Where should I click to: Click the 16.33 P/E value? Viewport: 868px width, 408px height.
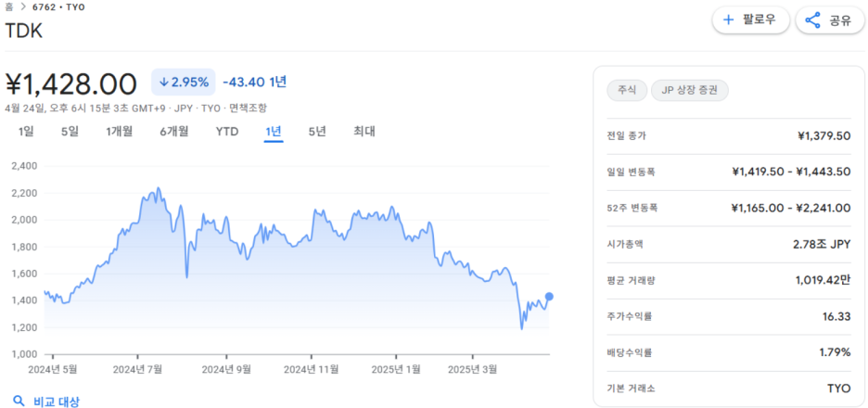coord(836,316)
